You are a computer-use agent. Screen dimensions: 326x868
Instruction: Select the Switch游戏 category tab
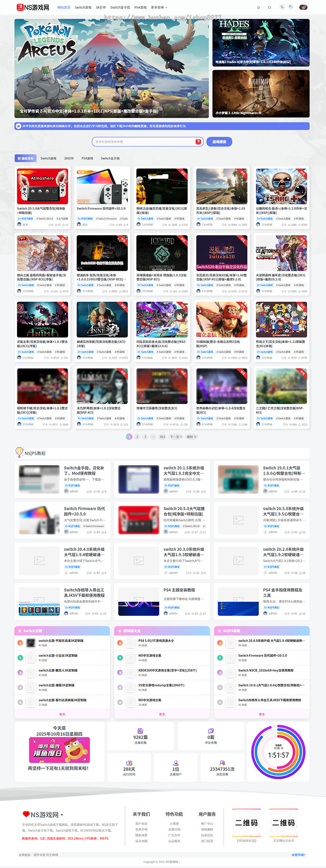coord(48,158)
